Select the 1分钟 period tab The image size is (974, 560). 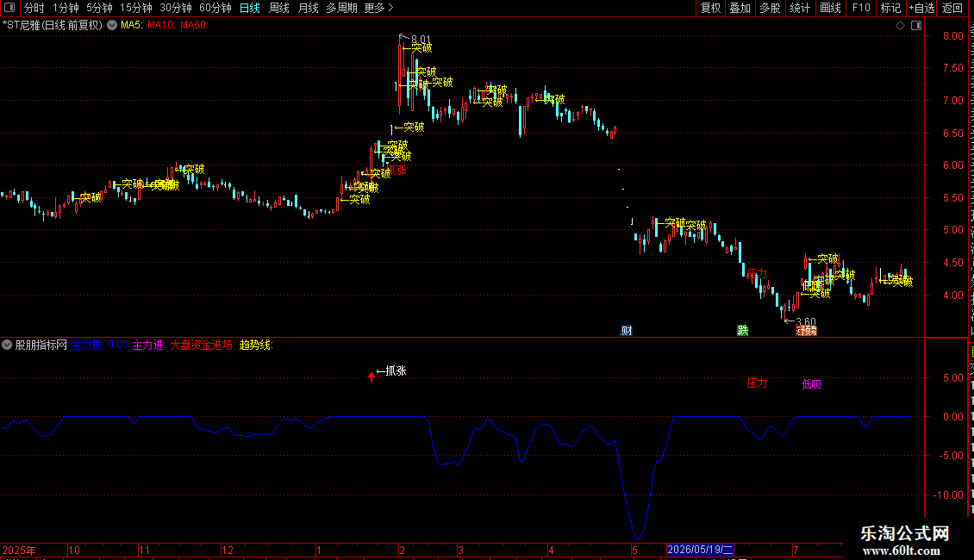click(x=66, y=8)
